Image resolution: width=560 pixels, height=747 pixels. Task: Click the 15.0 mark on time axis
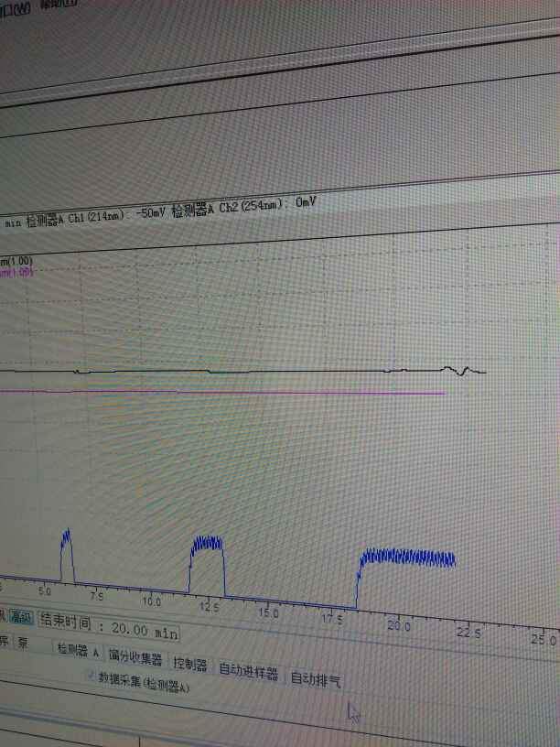click(x=269, y=613)
